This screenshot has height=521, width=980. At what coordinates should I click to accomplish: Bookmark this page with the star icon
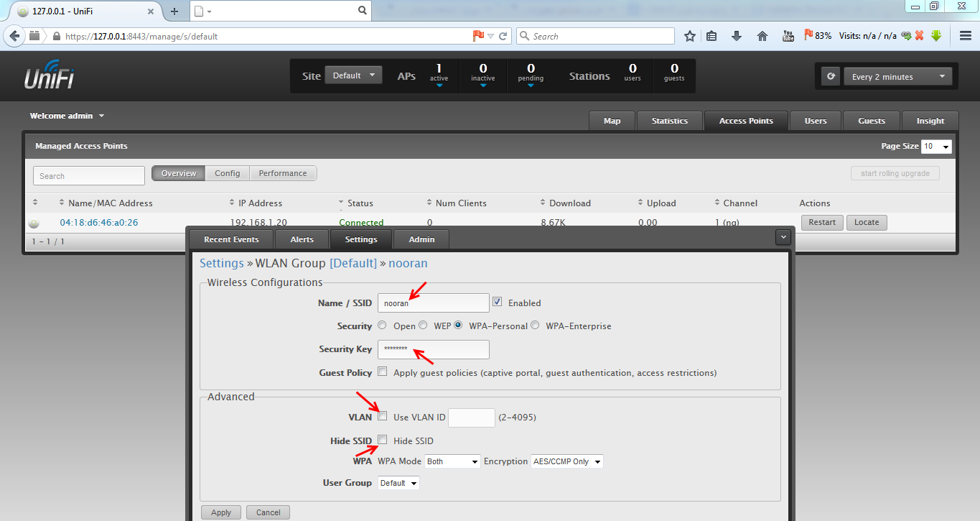click(x=690, y=36)
